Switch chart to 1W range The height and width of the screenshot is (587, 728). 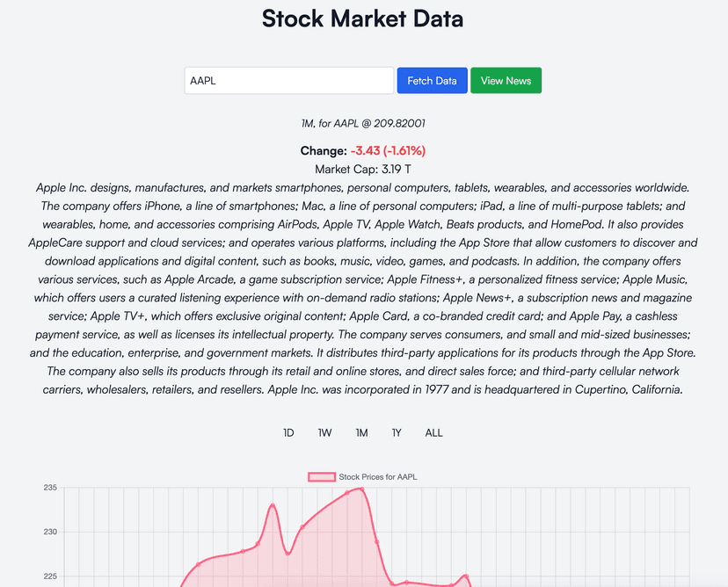(x=325, y=433)
